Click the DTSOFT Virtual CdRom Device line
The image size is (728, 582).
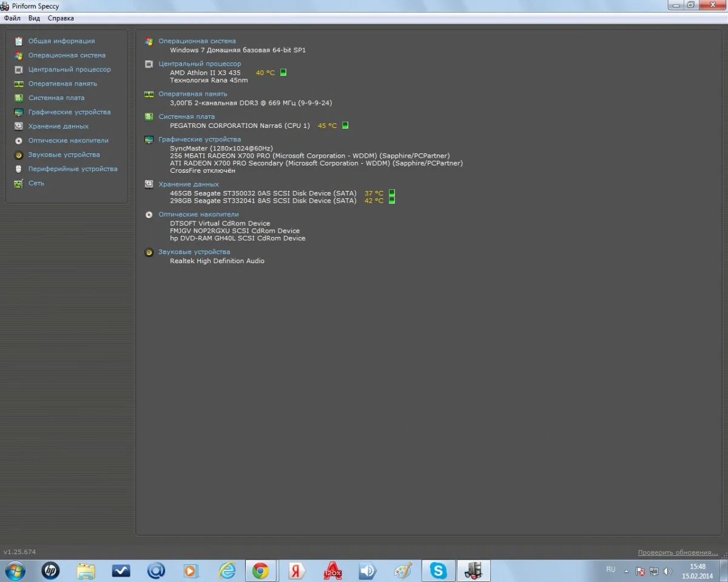220,224
